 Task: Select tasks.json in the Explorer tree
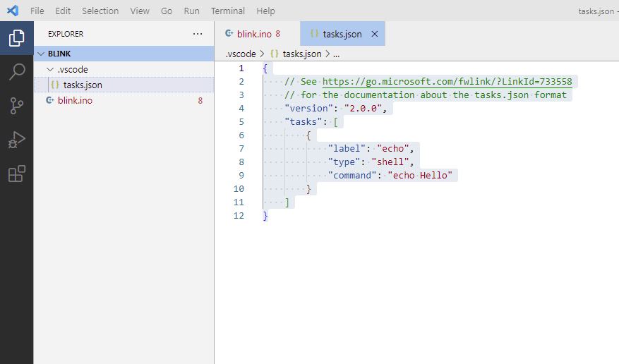pyautogui.click(x=83, y=85)
